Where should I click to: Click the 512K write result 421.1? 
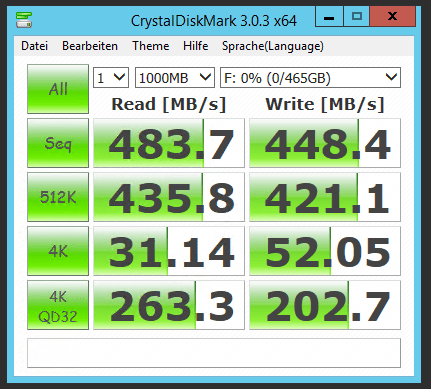[325, 197]
